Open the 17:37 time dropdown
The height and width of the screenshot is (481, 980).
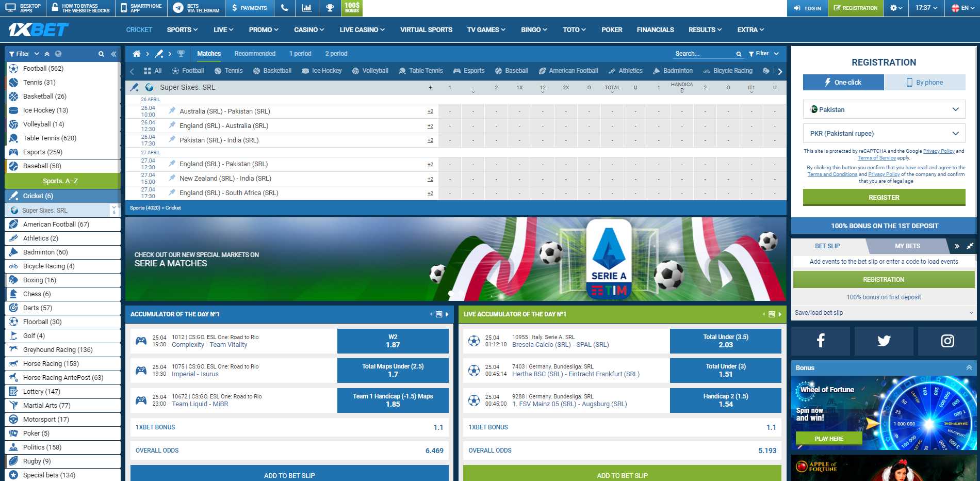point(926,8)
